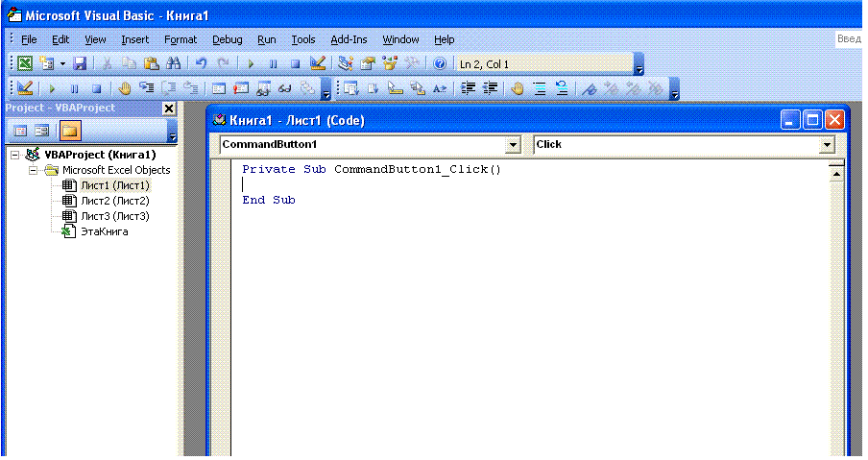Switch to Microsoft Excel view icon

click(x=25, y=63)
